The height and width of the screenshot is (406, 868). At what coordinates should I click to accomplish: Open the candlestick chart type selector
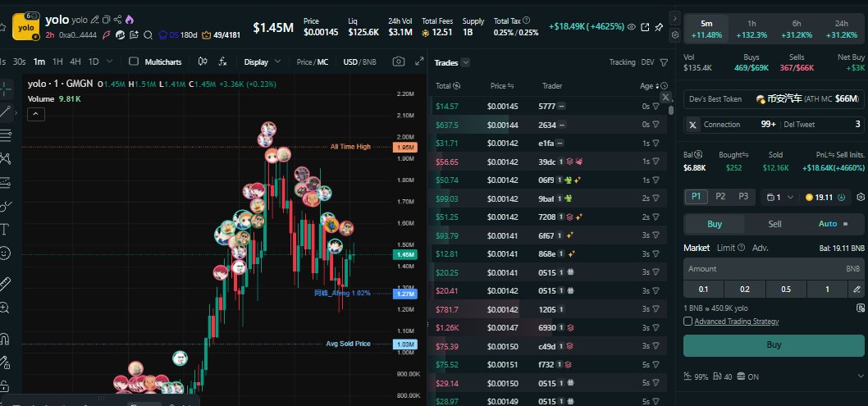pos(203,62)
